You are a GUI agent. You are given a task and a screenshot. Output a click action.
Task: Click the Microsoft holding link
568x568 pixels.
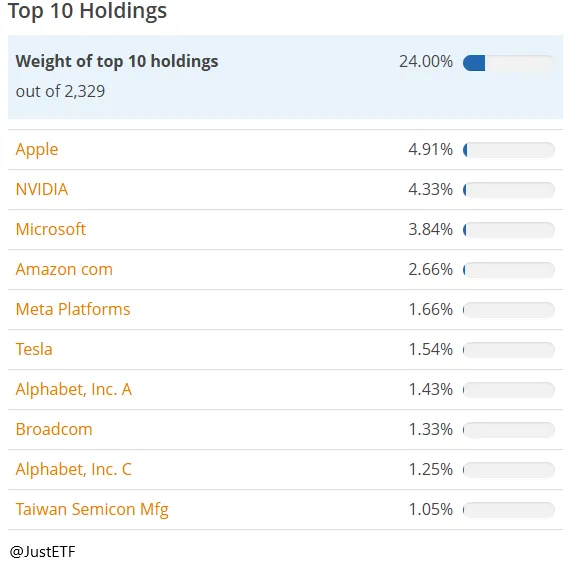pyautogui.click(x=51, y=229)
